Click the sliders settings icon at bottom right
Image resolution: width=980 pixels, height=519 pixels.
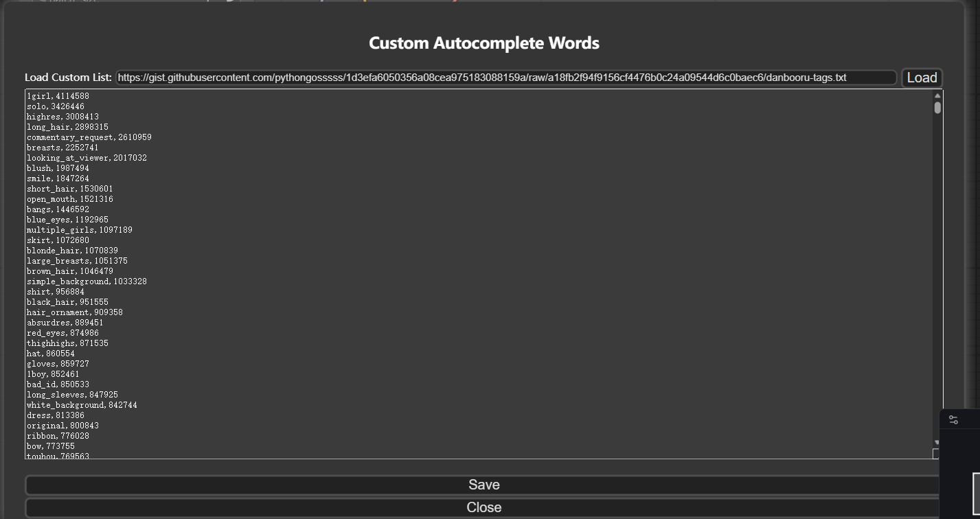953,419
